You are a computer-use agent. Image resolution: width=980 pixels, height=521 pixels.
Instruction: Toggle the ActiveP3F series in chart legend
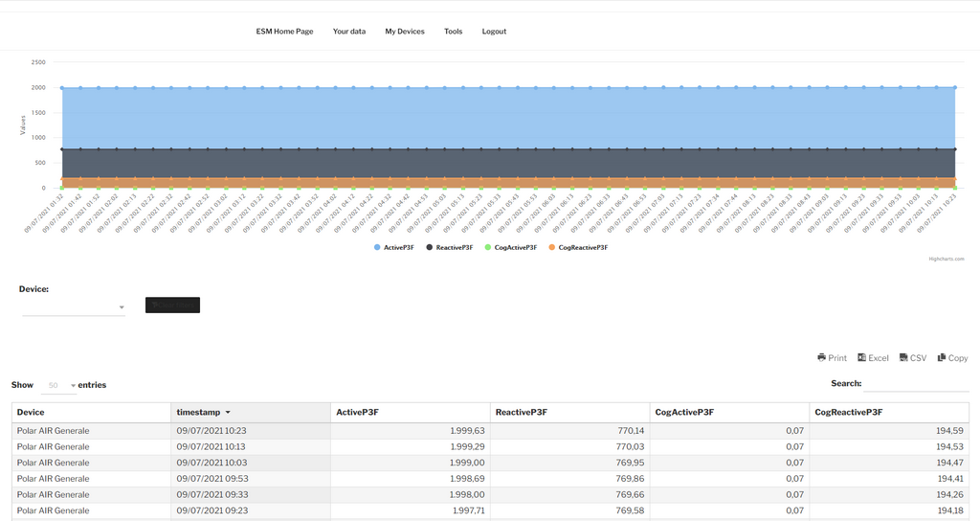coord(394,248)
